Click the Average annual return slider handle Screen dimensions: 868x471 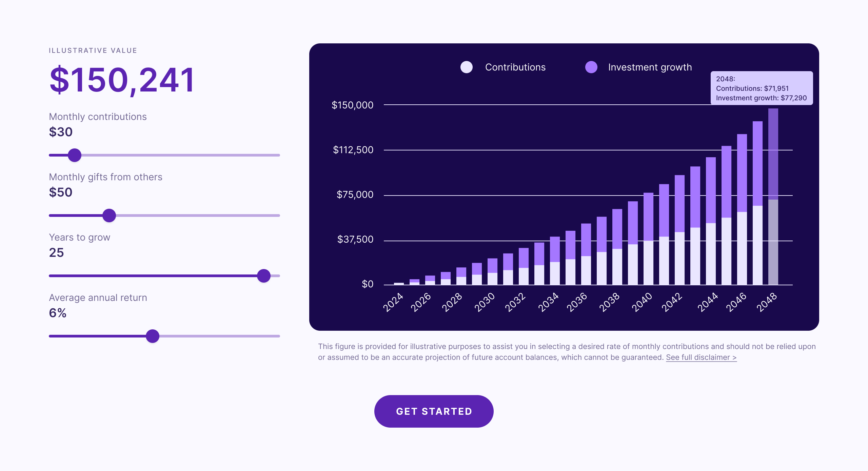click(x=153, y=336)
